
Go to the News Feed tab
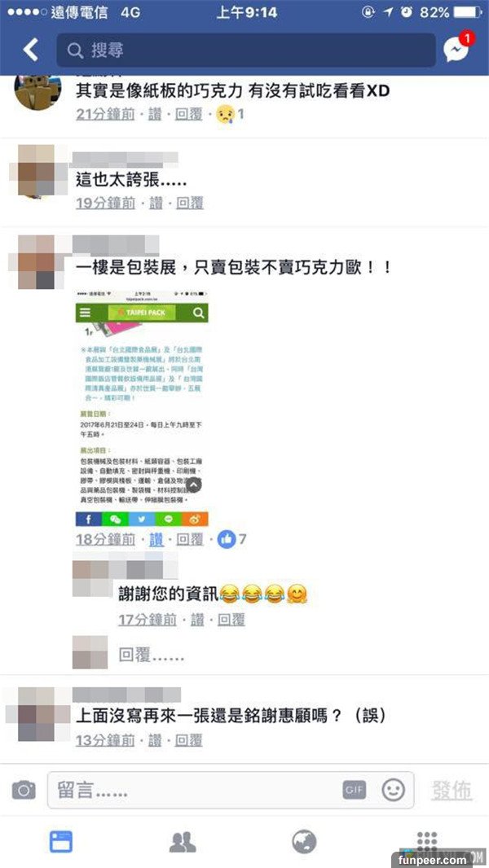61,841
